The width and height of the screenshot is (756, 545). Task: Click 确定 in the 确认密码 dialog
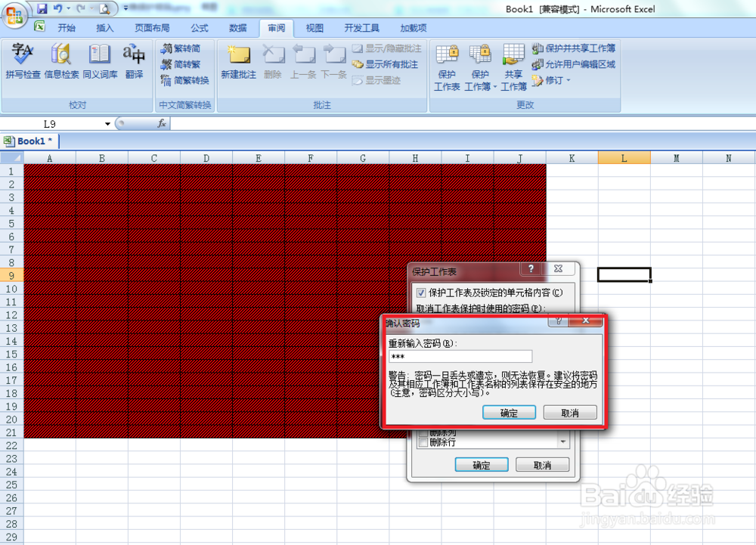(509, 413)
